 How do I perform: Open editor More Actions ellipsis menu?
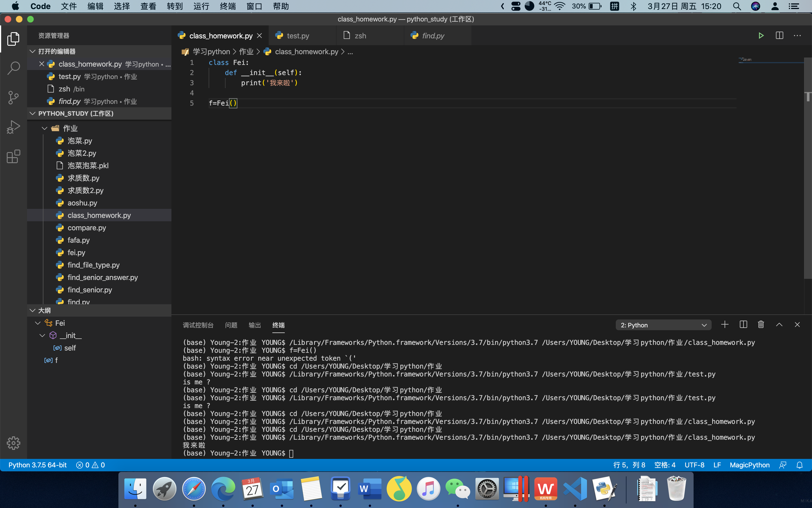click(x=797, y=36)
